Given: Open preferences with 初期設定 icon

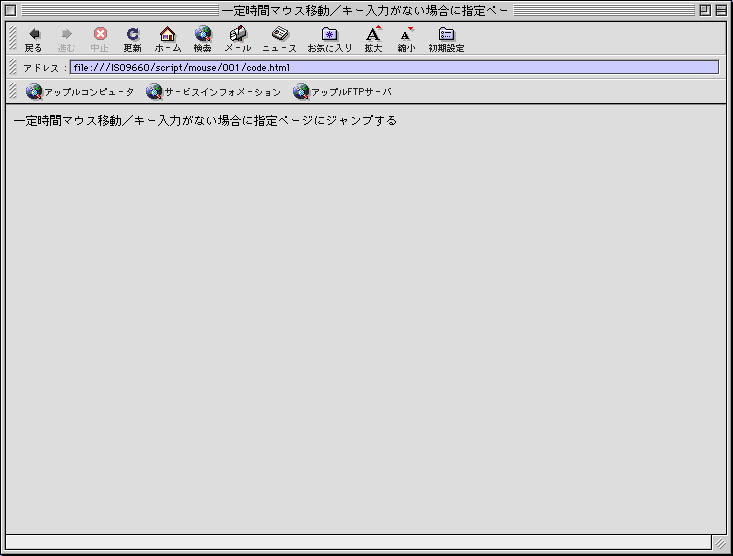Looking at the screenshot, I should click(x=446, y=39).
